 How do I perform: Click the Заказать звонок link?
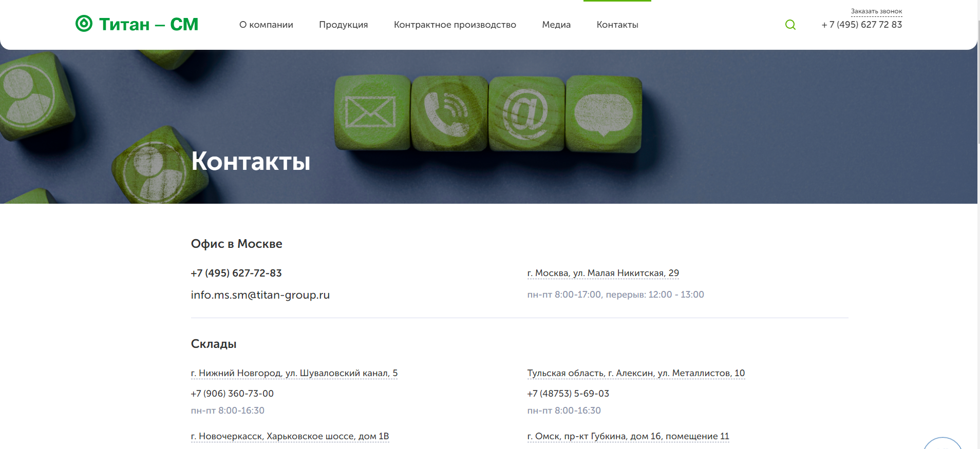(x=876, y=11)
